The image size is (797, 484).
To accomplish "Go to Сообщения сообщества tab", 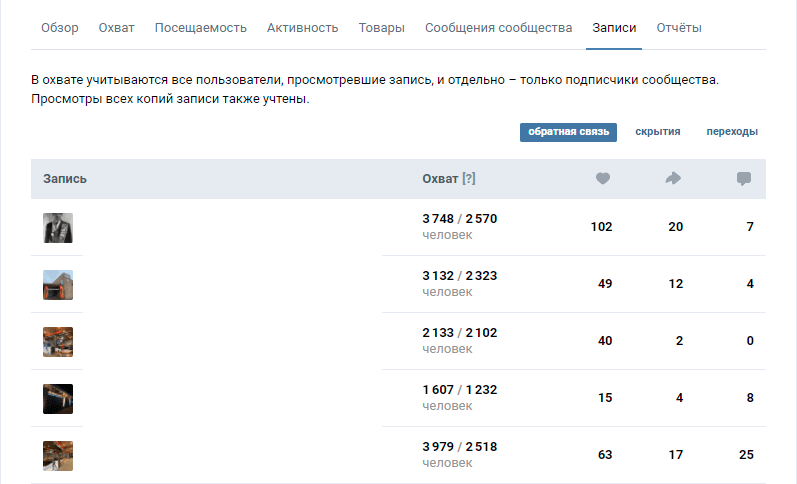I will pos(499,28).
